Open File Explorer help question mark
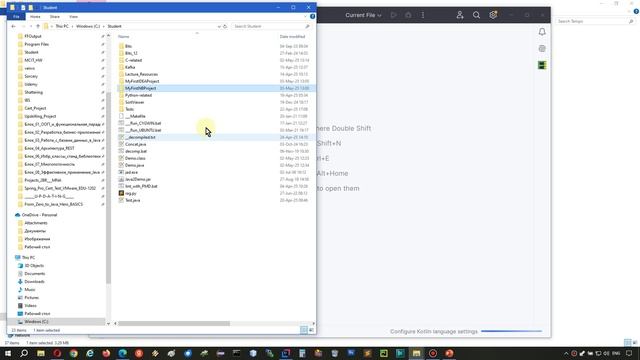The width and height of the screenshot is (640, 360). pos(312,16)
